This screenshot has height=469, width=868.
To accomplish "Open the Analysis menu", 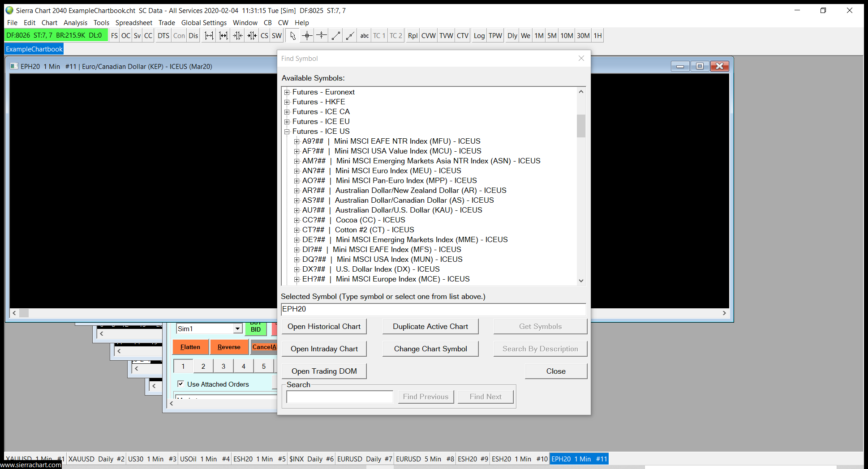I will (x=75, y=23).
